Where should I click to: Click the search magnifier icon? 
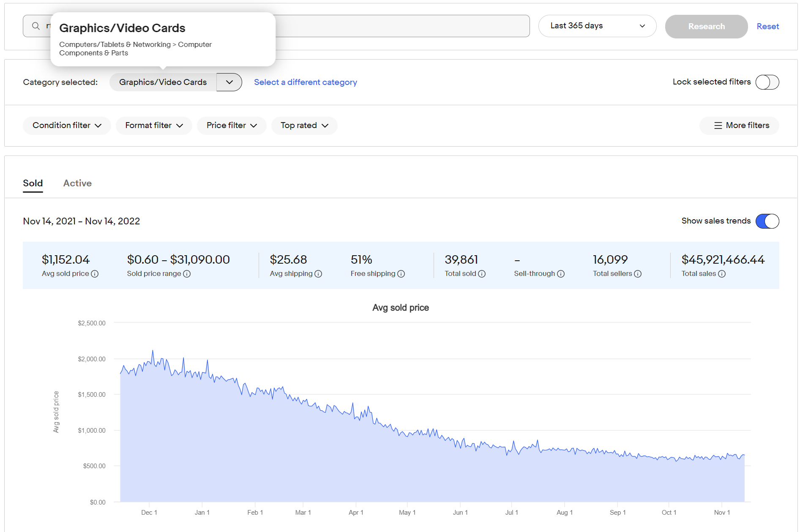click(x=36, y=26)
